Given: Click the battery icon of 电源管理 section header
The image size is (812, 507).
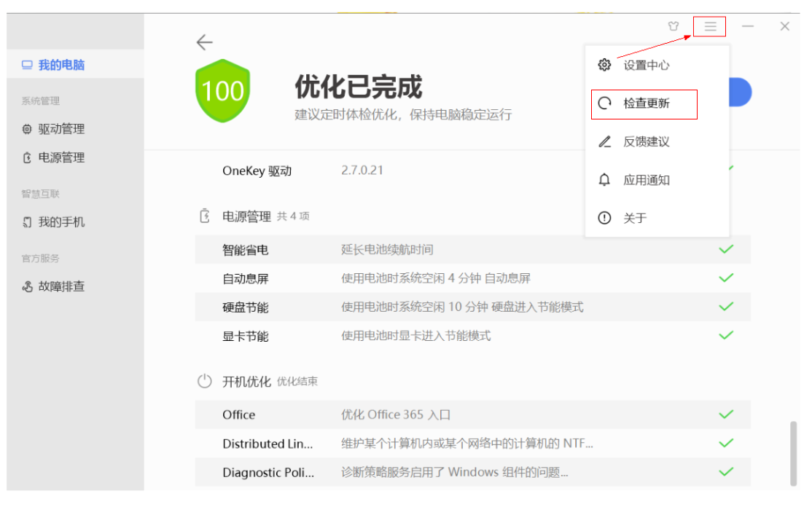Looking at the screenshot, I should [205, 216].
